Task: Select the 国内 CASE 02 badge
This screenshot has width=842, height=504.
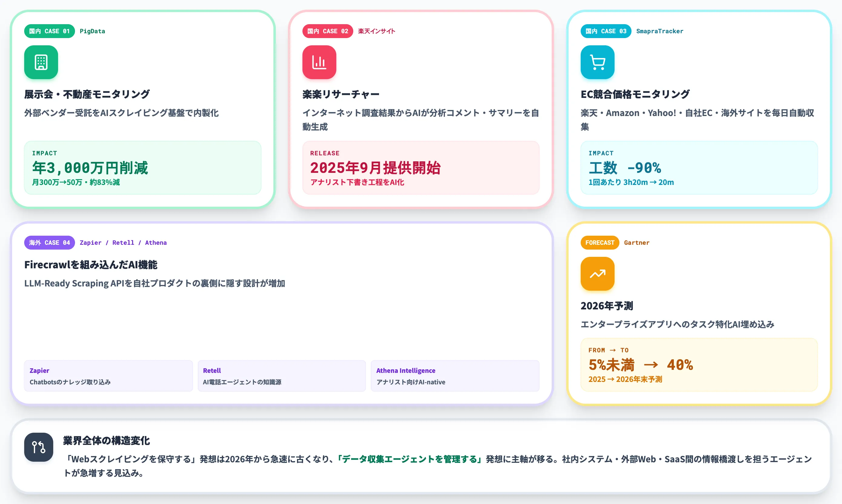Action: (x=328, y=31)
